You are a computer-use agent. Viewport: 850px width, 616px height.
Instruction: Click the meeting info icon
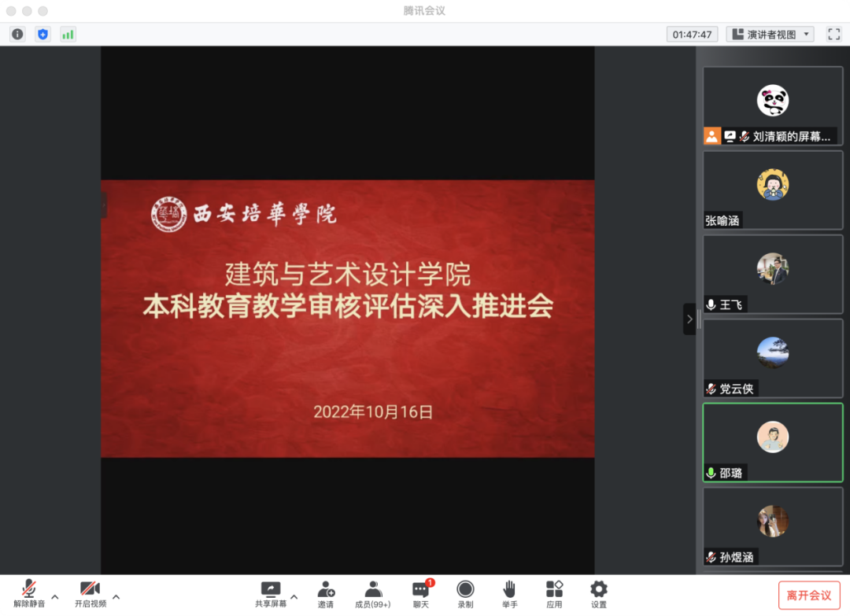tap(17, 34)
